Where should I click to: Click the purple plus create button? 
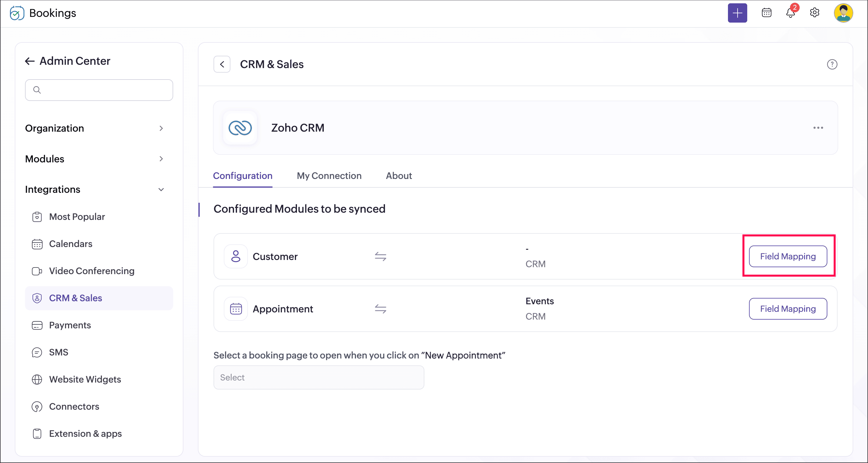click(737, 13)
